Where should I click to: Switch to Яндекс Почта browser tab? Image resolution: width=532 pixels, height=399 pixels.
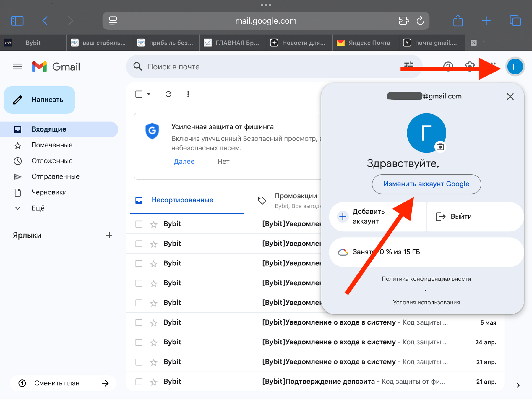pyautogui.click(x=366, y=43)
